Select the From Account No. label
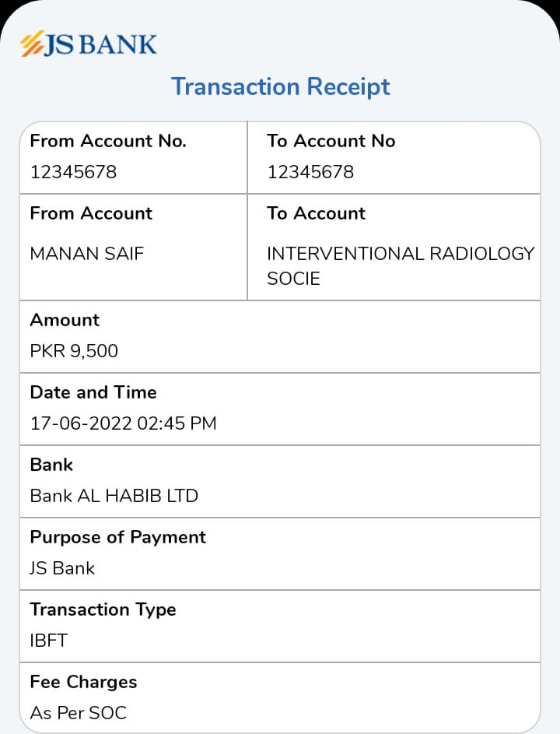 tap(108, 141)
